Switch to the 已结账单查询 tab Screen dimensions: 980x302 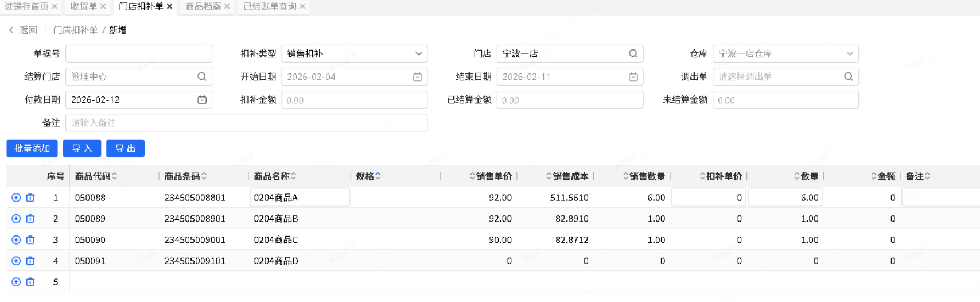click(270, 6)
